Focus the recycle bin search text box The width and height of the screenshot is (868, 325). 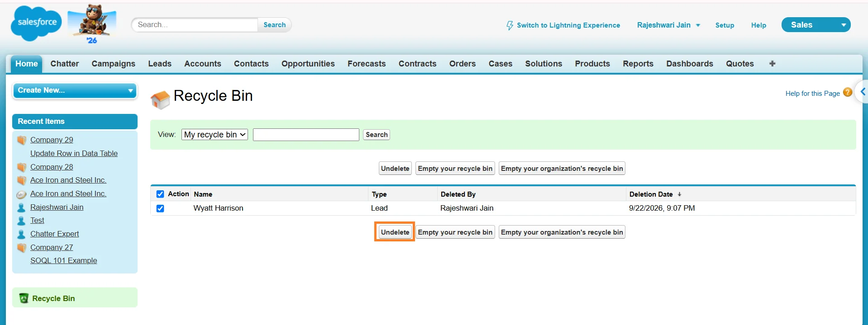(306, 135)
